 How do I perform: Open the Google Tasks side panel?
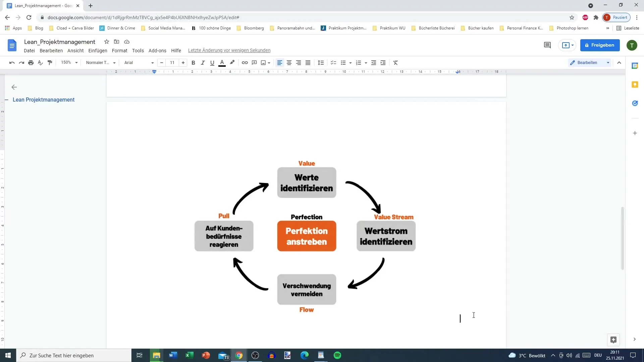click(x=635, y=103)
